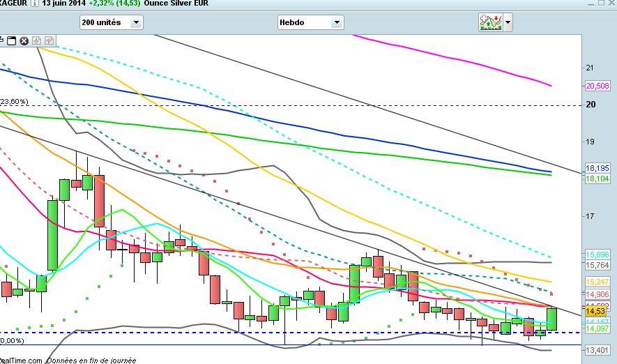Click the cyan 15,896 price label
Image resolution: width=617 pixels, height=364 pixels.
pyautogui.click(x=597, y=255)
